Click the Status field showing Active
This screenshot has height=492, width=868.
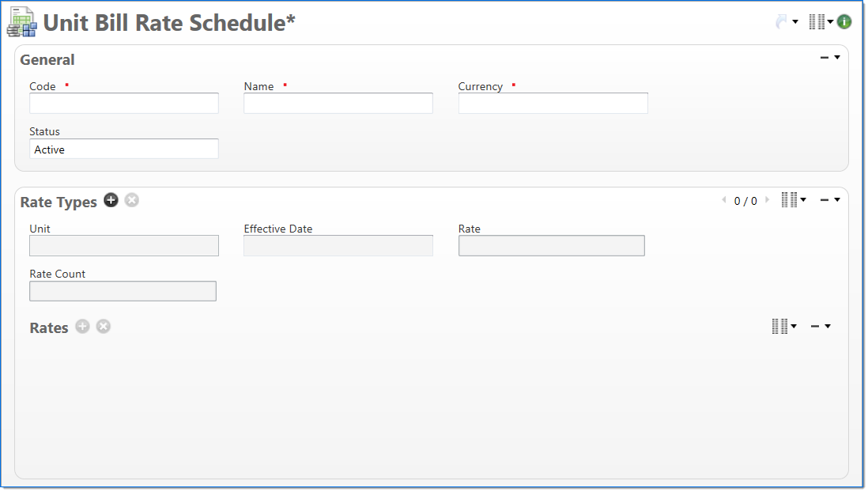click(x=124, y=149)
